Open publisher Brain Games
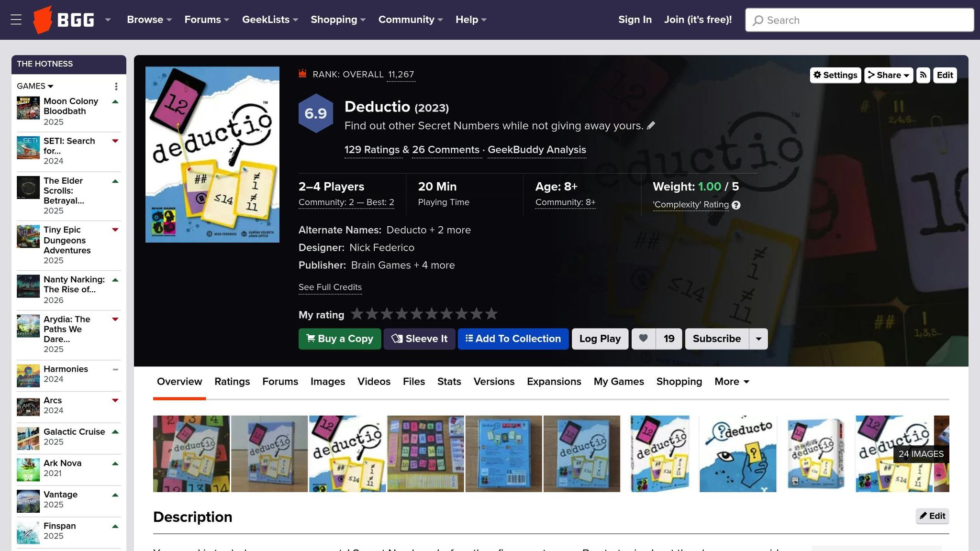The width and height of the screenshot is (980, 551). pos(381,265)
